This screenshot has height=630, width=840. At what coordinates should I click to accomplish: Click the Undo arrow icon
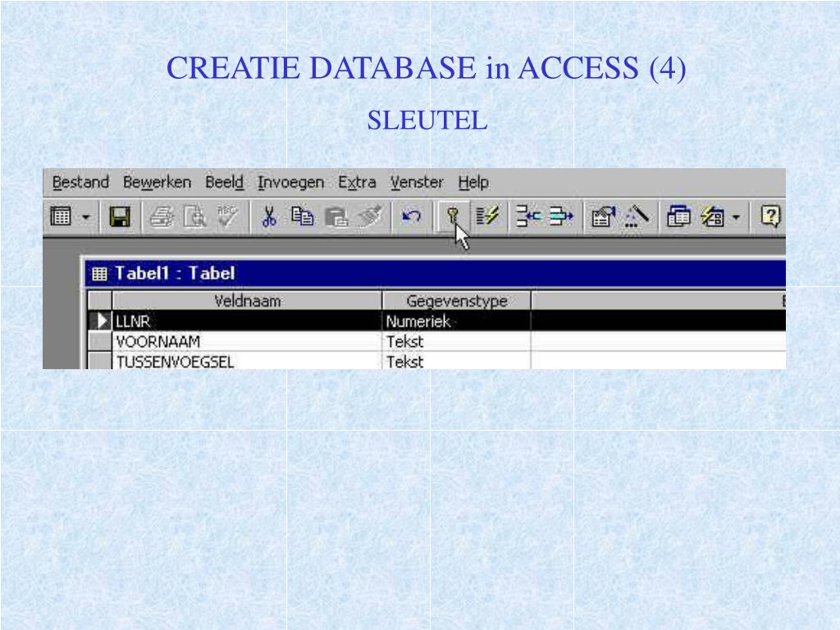point(412,217)
